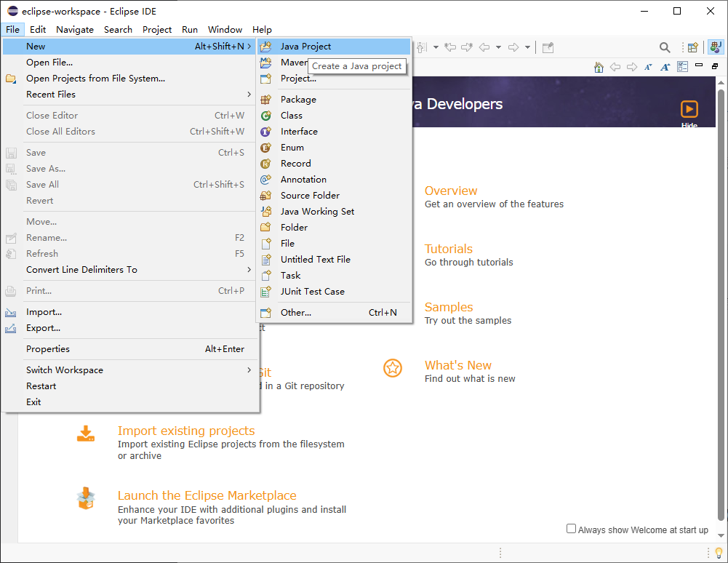Viewport: 728px width, 563px height.
Task: Reduce the Welcome page font size
Action: [x=648, y=67]
